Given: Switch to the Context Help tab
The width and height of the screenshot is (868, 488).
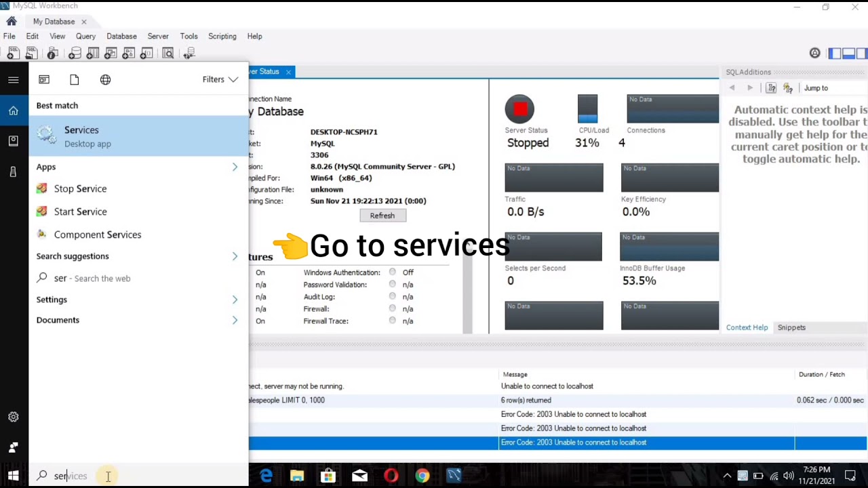Looking at the screenshot, I should tap(747, 327).
